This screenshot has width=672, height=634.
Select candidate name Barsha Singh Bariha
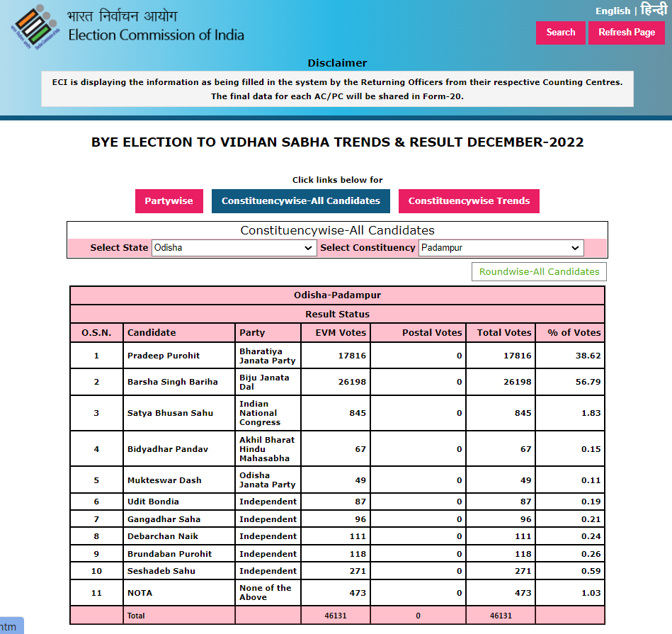[172, 382]
